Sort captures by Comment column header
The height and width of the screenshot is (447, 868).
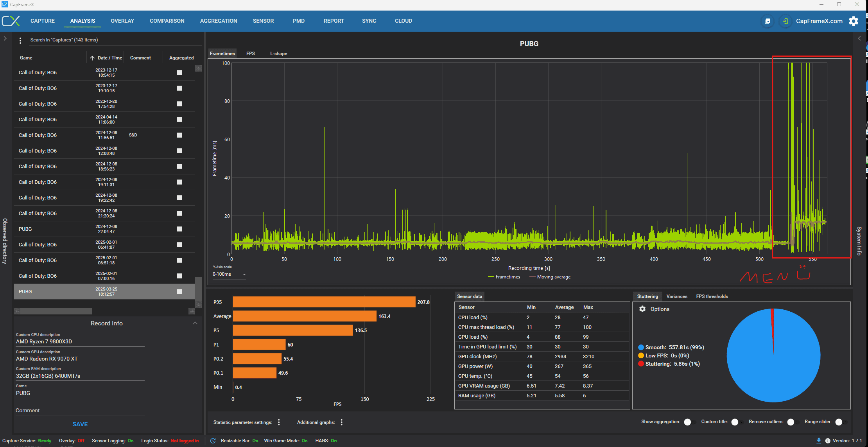pos(140,58)
